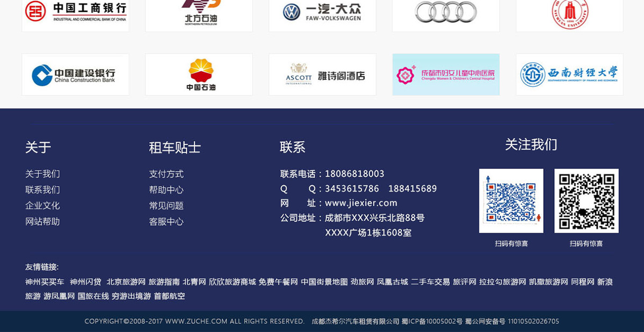Open the 中国石油 PetroChina logo
This screenshot has height=332, width=644.
[199, 75]
